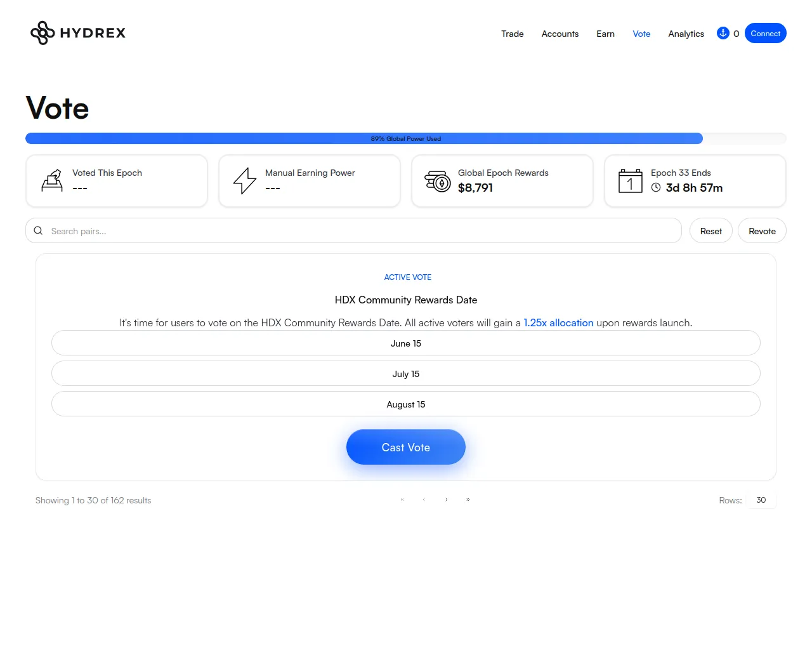Viewport: 812px width, 650px height.
Task: Go to the Analytics page
Action: 686,34
